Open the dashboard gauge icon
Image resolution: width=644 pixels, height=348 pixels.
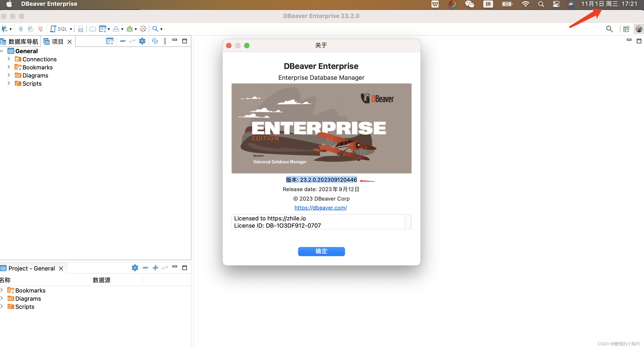[93, 29]
